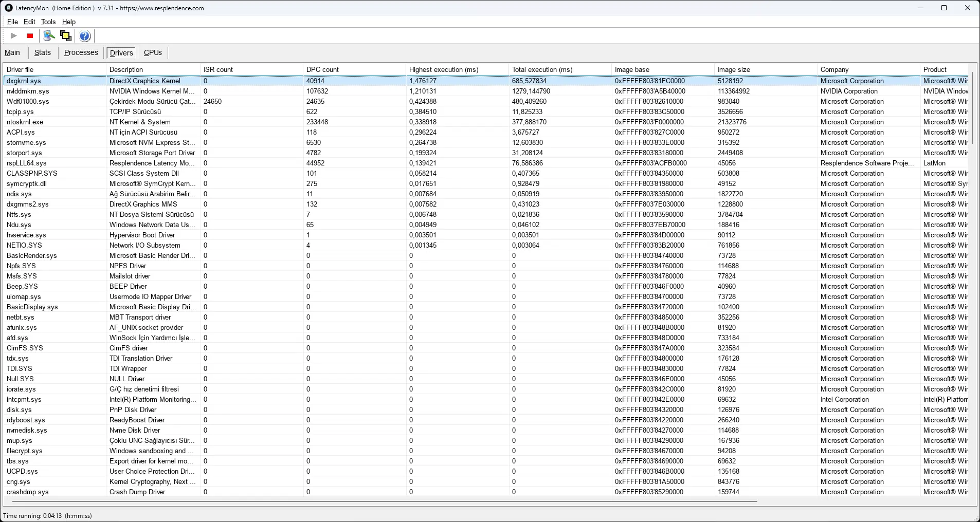Screen dimensions: 980x522
Task: Click the ReadyBoost Driver description
Action: pyautogui.click(x=137, y=420)
